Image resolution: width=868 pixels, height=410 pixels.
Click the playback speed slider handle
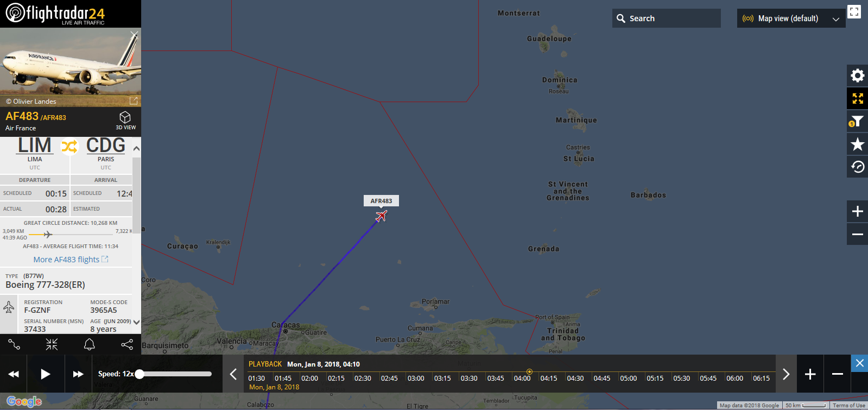click(x=140, y=374)
